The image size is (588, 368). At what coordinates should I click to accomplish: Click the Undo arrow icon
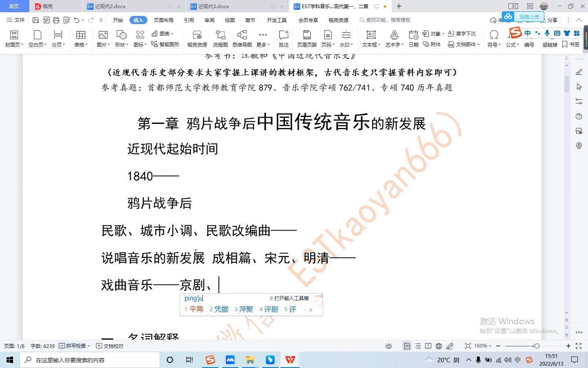tap(76, 20)
